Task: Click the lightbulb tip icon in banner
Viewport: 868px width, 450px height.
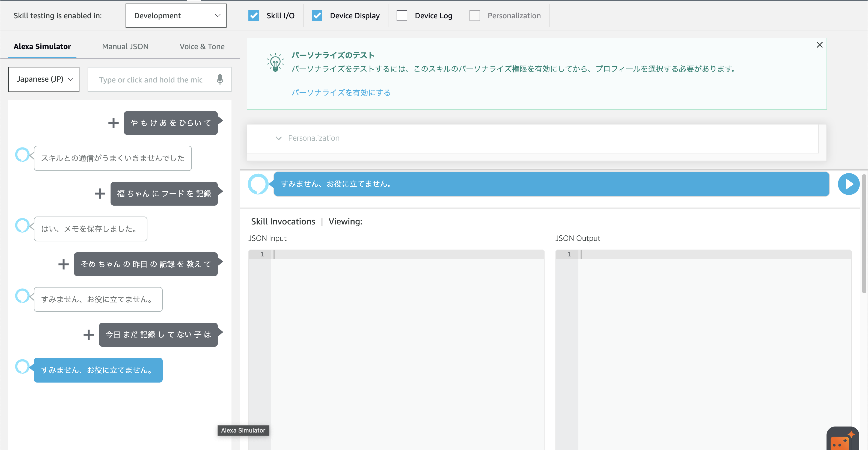Action: click(275, 62)
